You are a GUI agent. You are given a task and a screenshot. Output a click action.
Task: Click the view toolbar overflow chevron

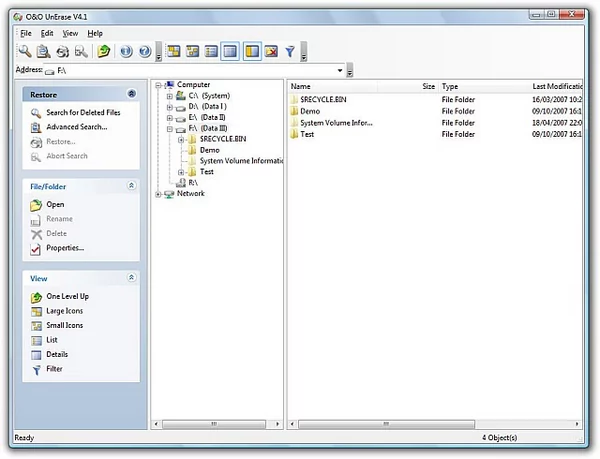304,52
